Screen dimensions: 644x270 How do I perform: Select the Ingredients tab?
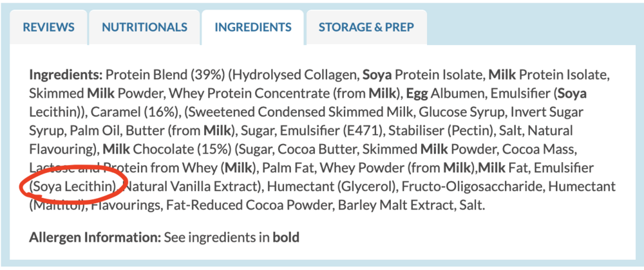tap(253, 28)
